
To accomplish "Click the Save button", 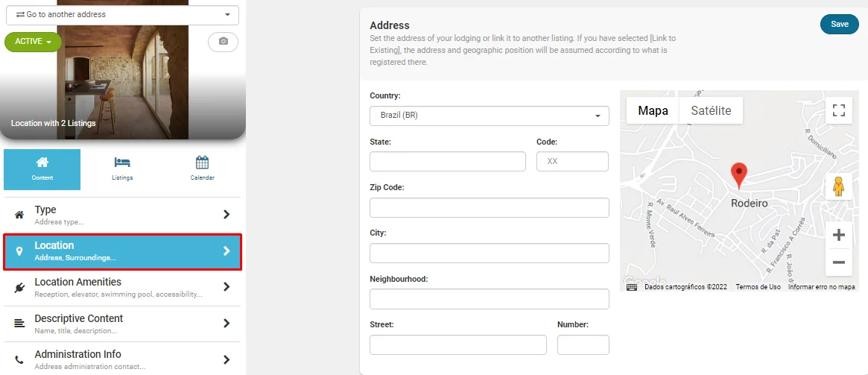I will [x=839, y=25].
